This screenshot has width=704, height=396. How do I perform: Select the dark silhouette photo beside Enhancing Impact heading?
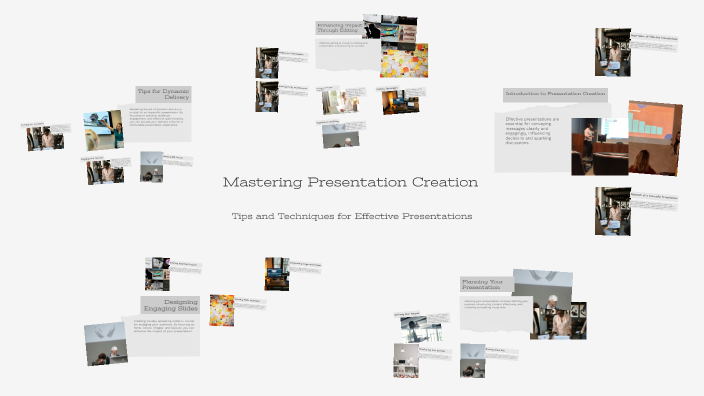[372, 26]
